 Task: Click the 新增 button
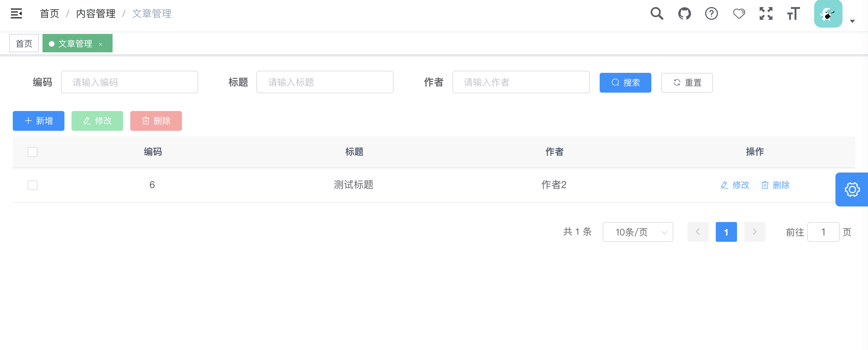click(x=39, y=121)
